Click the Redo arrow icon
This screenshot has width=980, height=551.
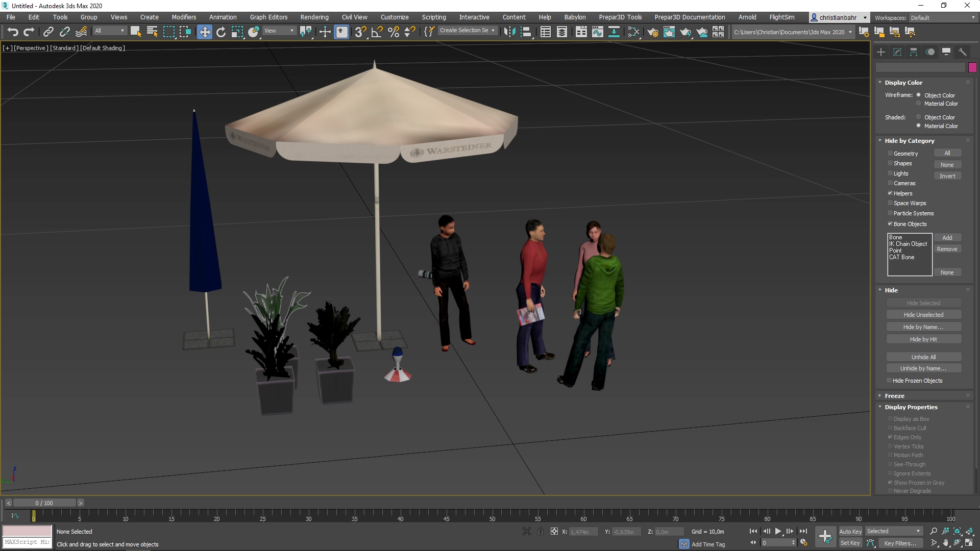[29, 32]
